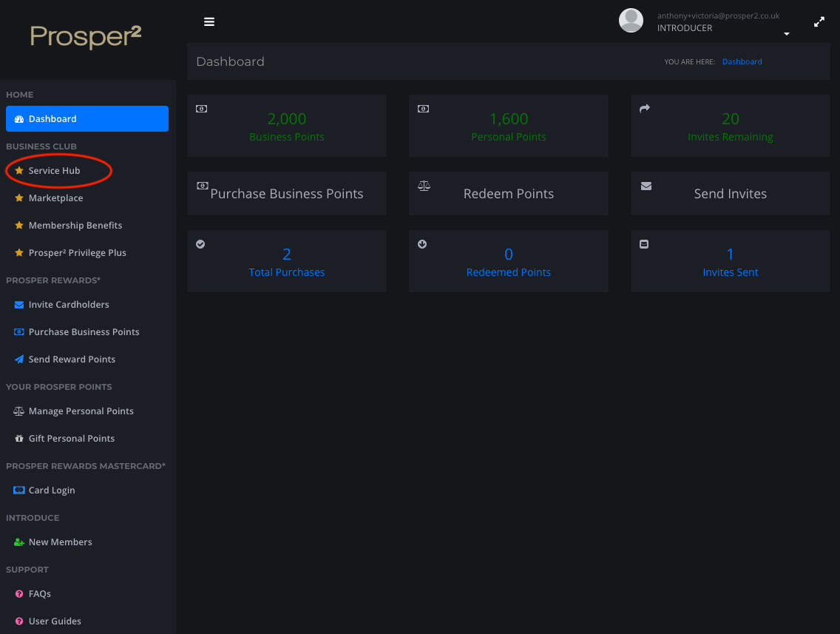The image size is (840, 634).
Task: Click the star icon beside Membership Benefits
Action: tap(18, 225)
